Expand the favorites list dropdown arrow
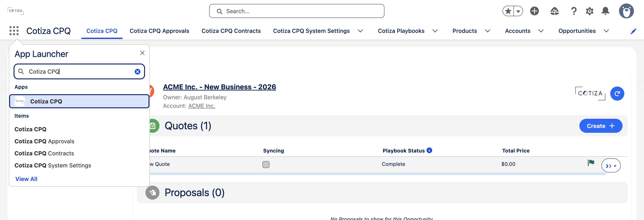The width and height of the screenshot is (644, 220). pyautogui.click(x=518, y=11)
